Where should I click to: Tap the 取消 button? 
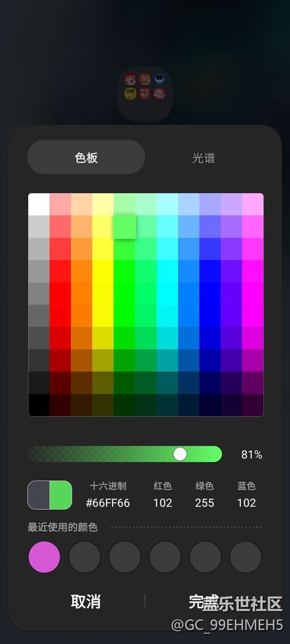point(86,601)
